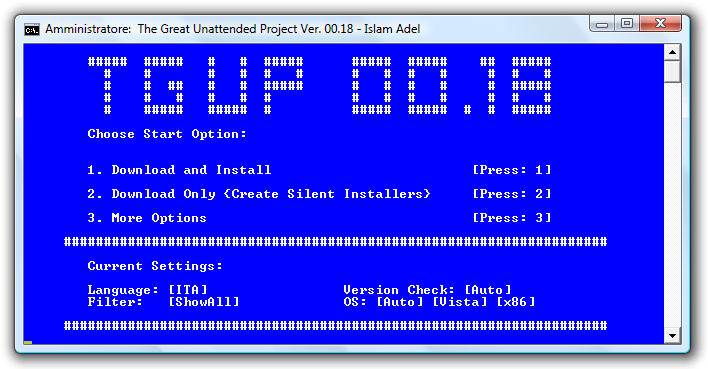
Task: Minimize the console window
Action: (x=602, y=23)
